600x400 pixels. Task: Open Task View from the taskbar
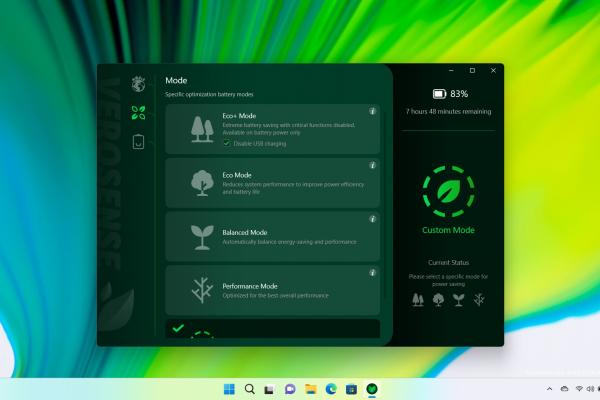[x=270, y=390]
